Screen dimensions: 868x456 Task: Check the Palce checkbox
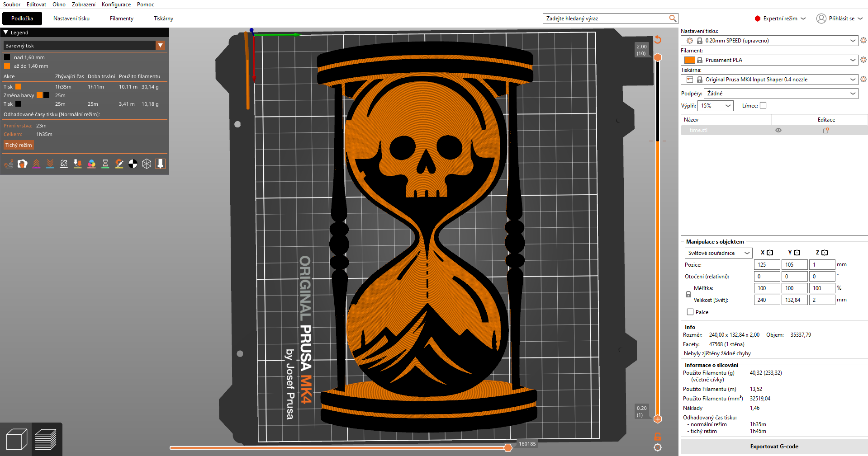click(x=690, y=312)
